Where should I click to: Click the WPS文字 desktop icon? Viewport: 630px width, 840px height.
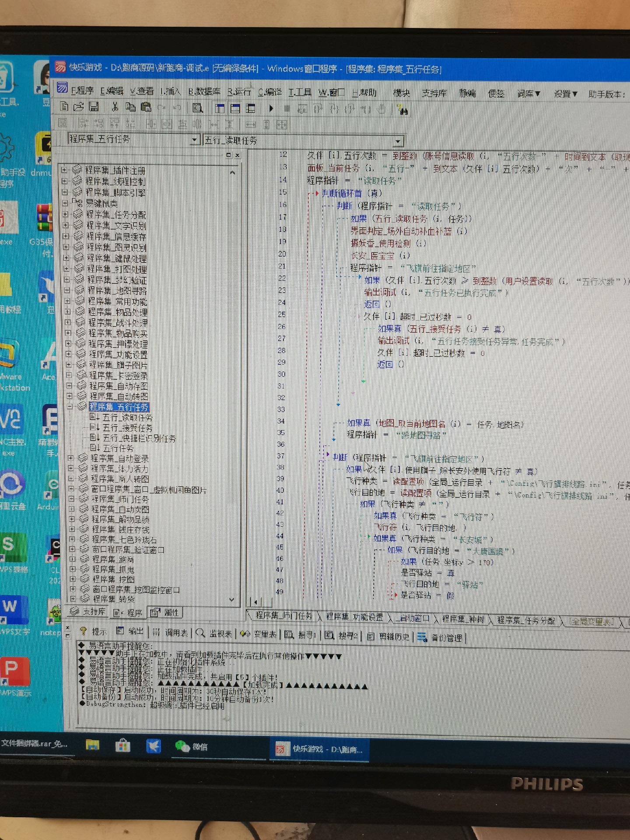[x=14, y=615]
